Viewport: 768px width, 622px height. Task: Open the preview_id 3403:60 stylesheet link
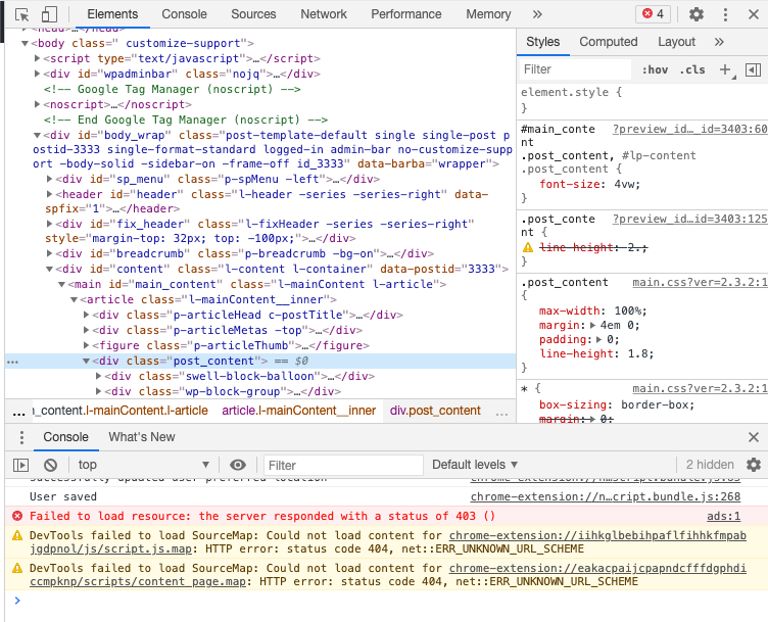[x=690, y=129]
